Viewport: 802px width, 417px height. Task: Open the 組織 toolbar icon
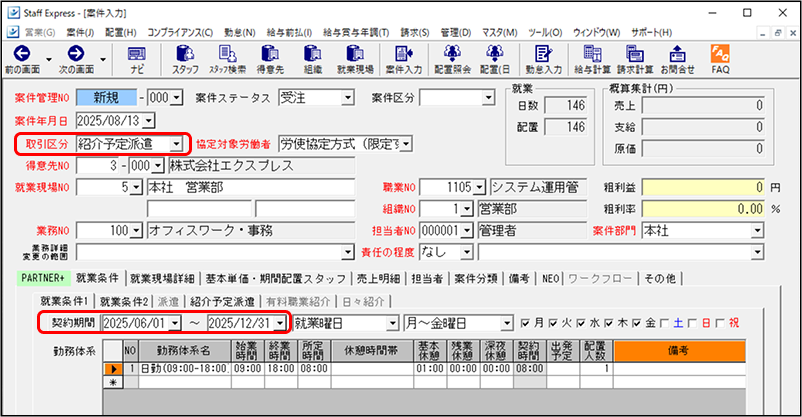pyautogui.click(x=313, y=53)
